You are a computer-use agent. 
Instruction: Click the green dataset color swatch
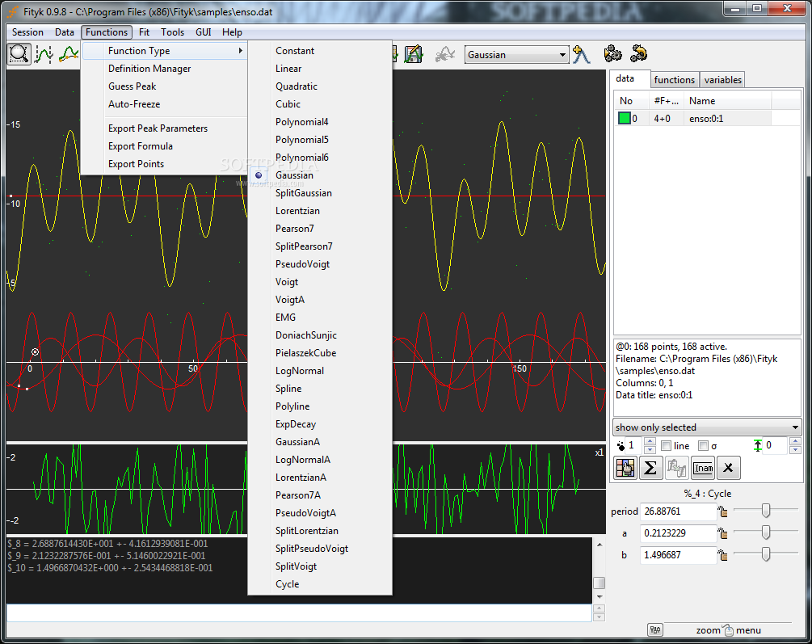click(624, 119)
